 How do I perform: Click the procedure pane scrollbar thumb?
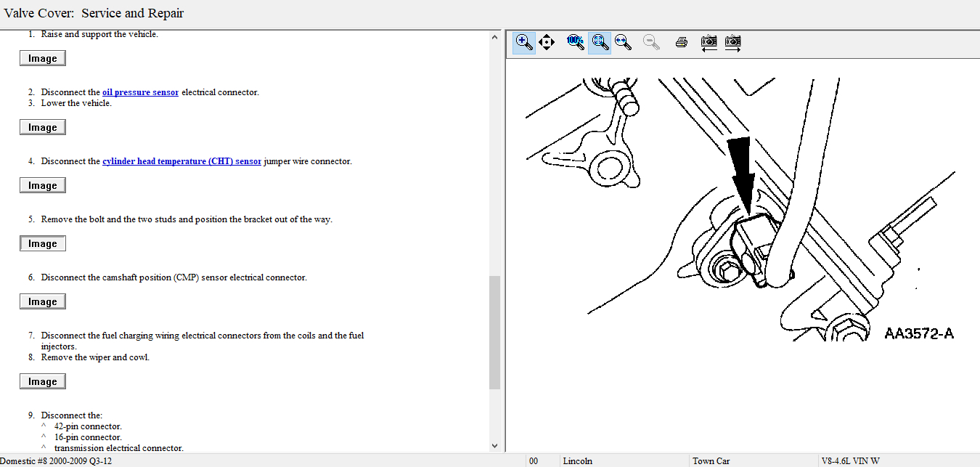pyautogui.click(x=495, y=332)
